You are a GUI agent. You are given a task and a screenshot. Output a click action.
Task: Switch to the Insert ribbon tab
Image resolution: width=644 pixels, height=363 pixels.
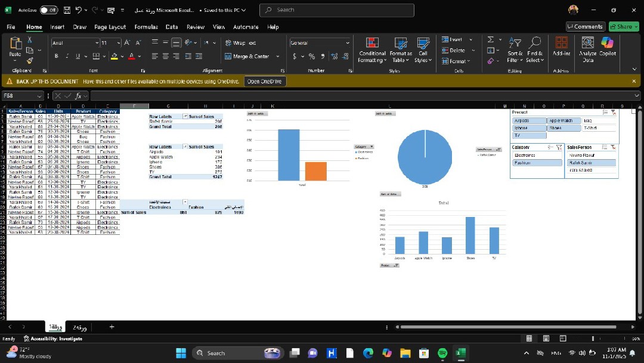57,27
